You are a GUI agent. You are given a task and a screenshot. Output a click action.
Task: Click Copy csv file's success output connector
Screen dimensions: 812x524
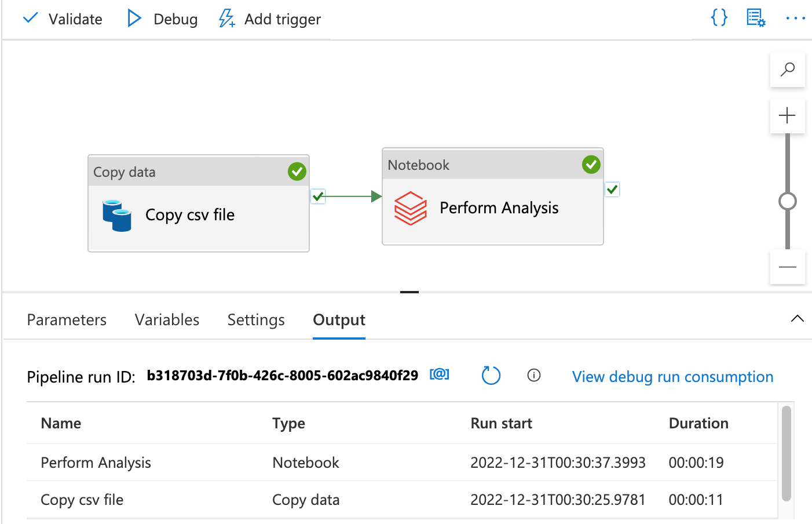(x=318, y=196)
